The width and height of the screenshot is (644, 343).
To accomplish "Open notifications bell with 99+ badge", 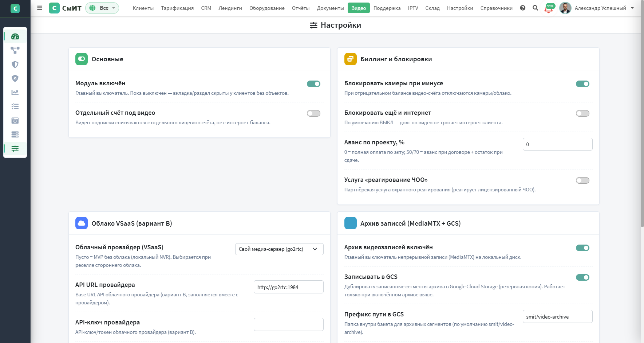I will tap(549, 8).
